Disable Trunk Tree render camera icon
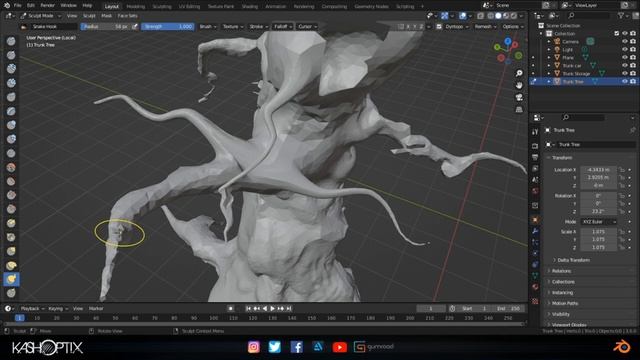 coord(633,82)
